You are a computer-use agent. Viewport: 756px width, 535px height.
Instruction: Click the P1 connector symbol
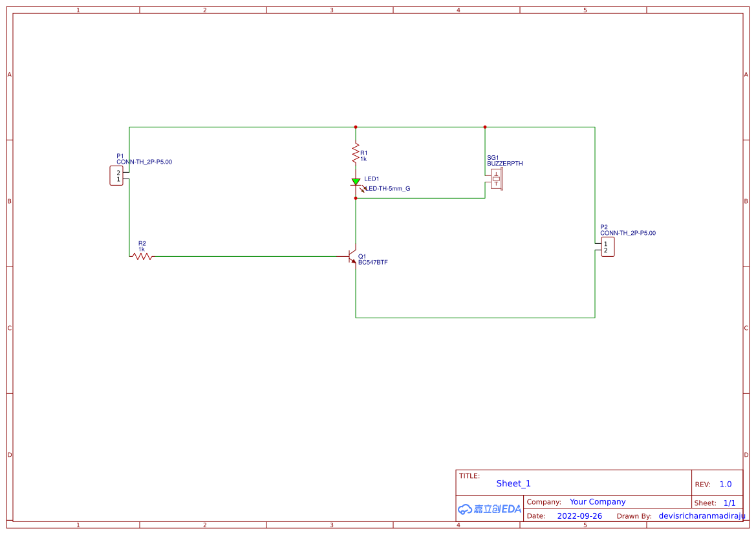click(116, 174)
